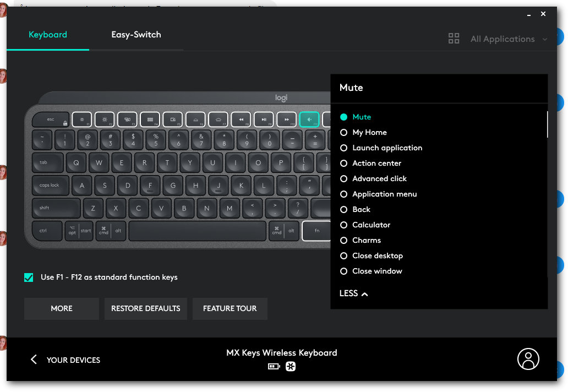568x392 pixels.
Task: Select the F2 brightness up key
Action: [105, 119]
